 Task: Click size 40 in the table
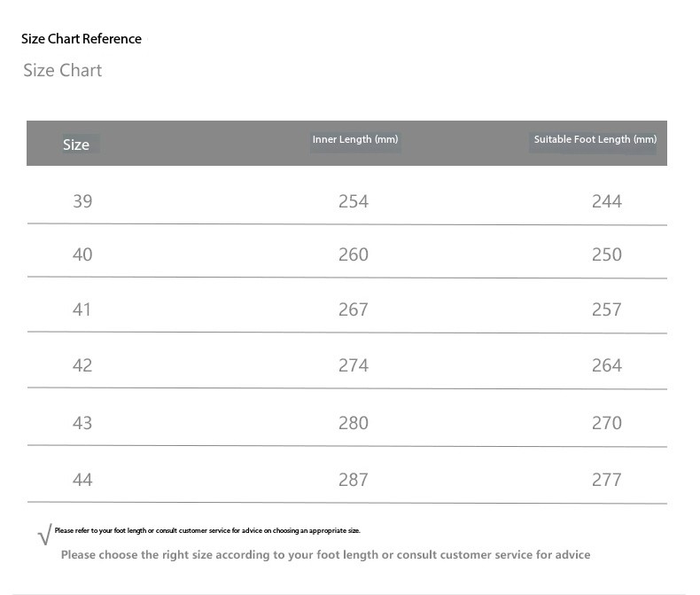[x=82, y=254]
